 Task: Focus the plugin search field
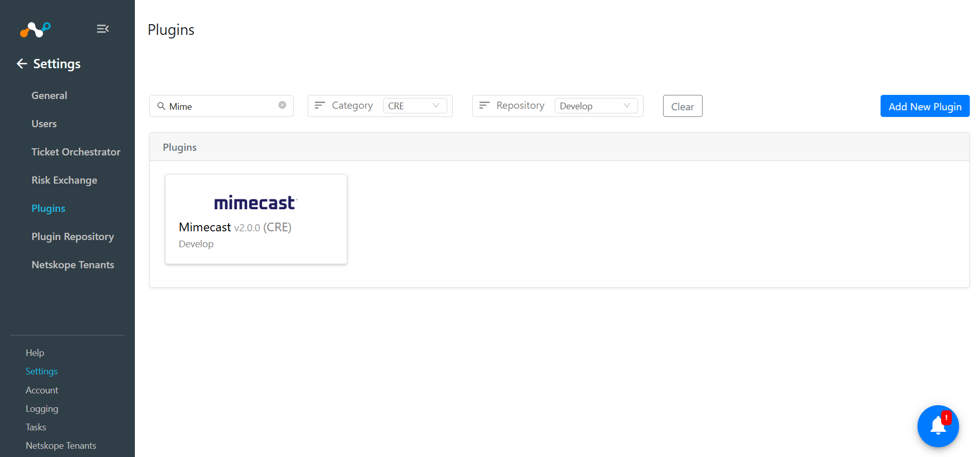click(x=222, y=106)
